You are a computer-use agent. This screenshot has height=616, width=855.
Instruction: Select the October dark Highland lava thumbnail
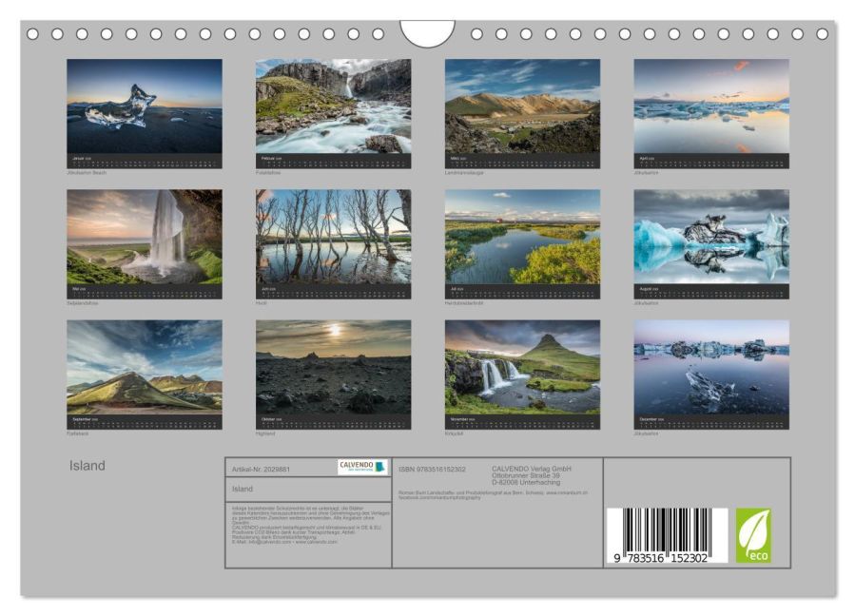click(334, 367)
